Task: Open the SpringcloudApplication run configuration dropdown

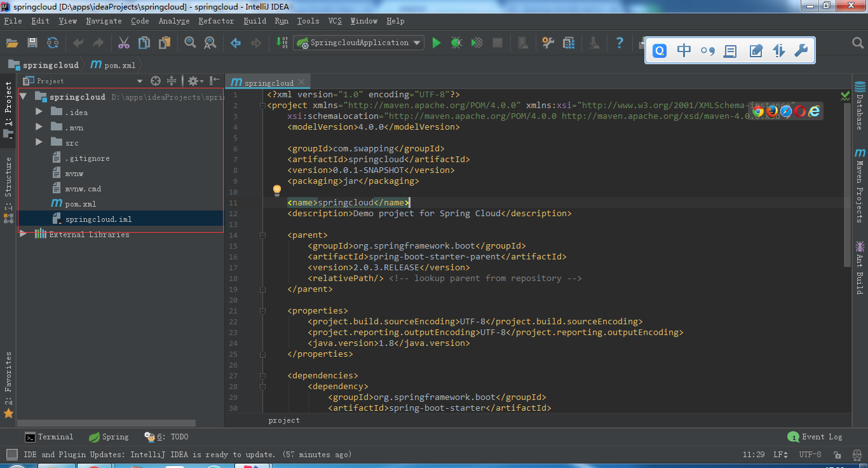Action: (x=359, y=43)
